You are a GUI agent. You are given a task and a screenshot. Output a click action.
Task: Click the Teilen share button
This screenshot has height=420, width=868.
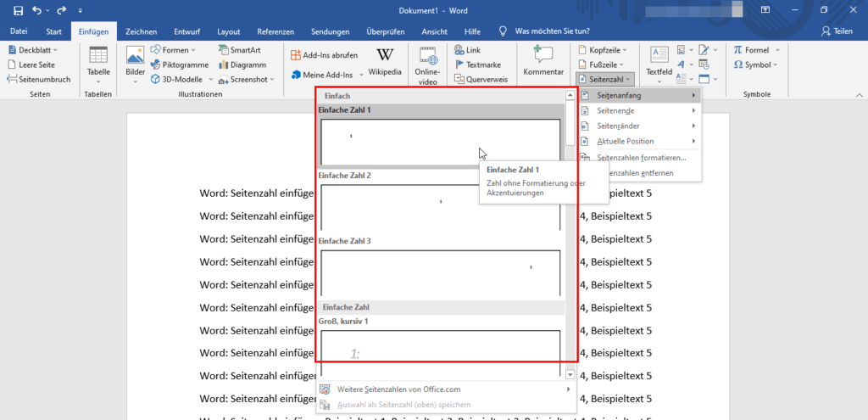click(x=837, y=31)
